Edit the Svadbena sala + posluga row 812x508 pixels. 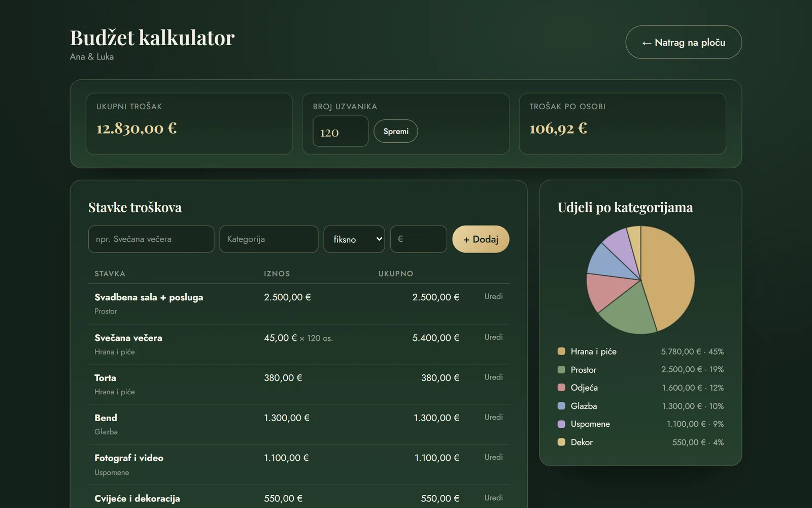(493, 297)
